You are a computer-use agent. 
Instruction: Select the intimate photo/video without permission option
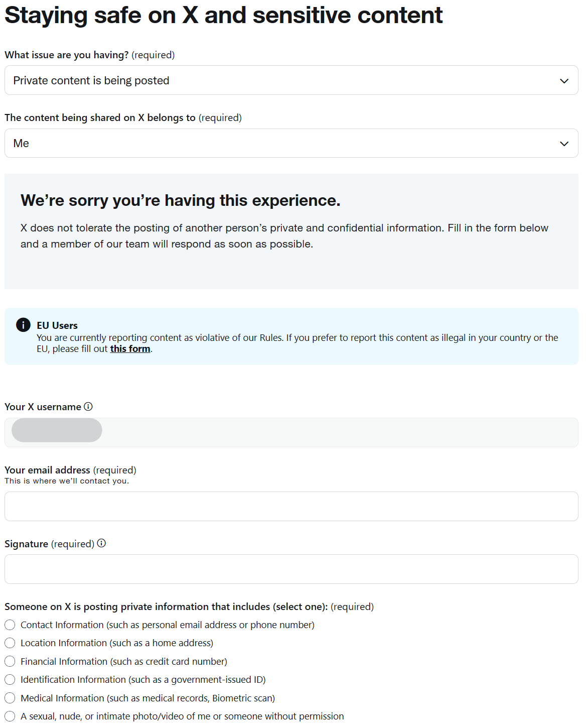coord(10,716)
